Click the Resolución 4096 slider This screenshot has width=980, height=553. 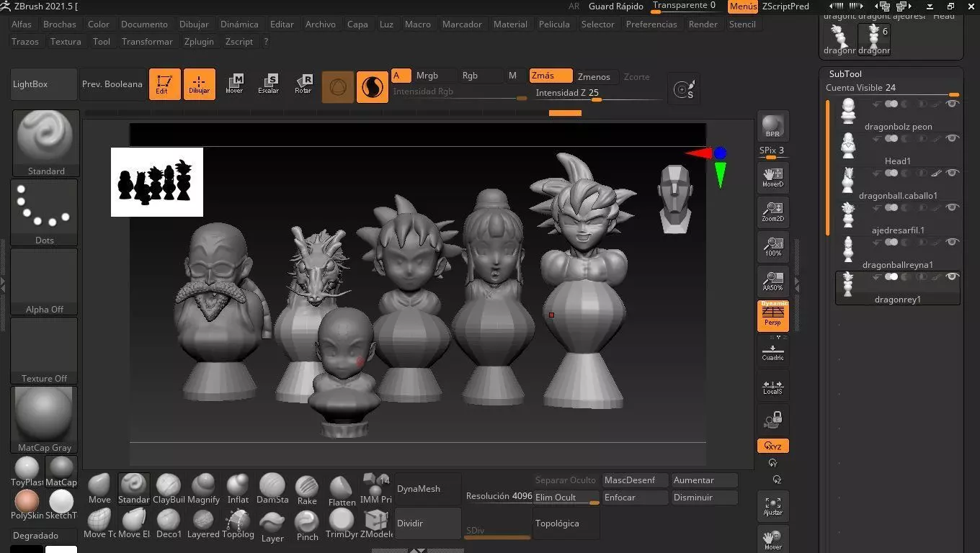click(499, 496)
